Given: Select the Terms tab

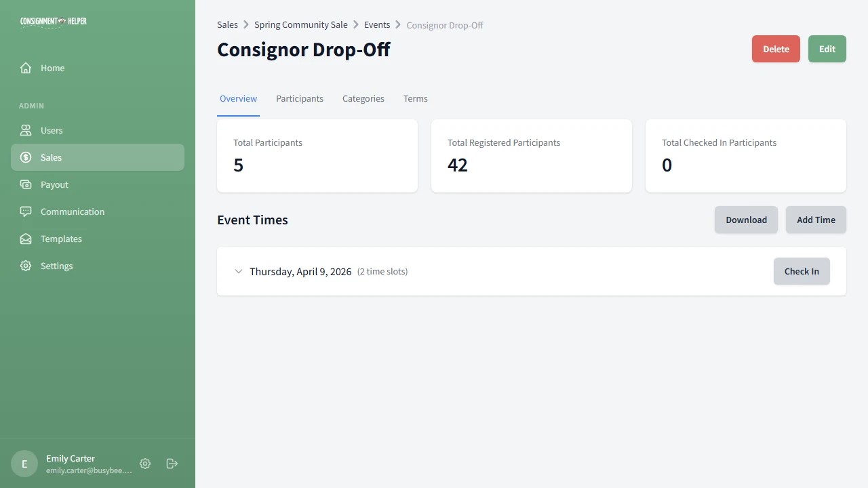Looking at the screenshot, I should [415, 98].
